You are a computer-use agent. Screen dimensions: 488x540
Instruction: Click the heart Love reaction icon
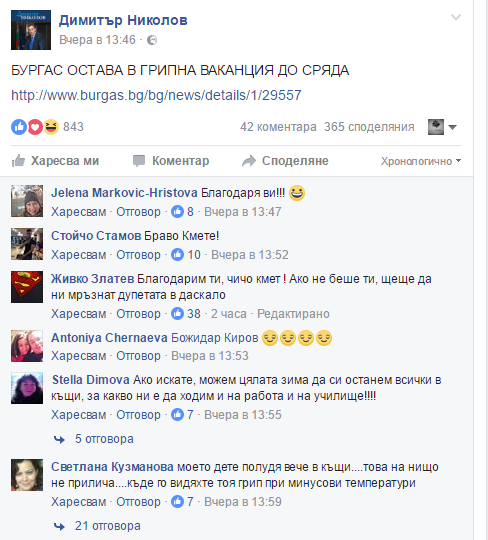(x=35, y=127)
